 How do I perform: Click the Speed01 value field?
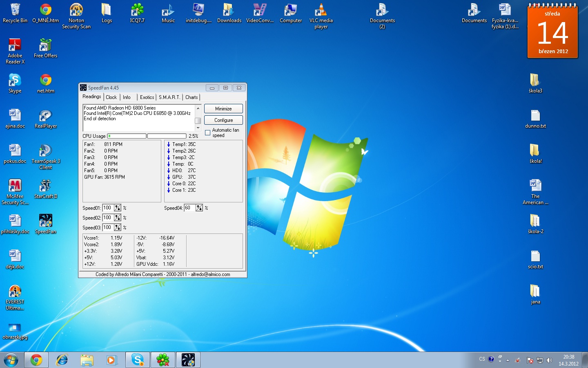click(108, 208)
